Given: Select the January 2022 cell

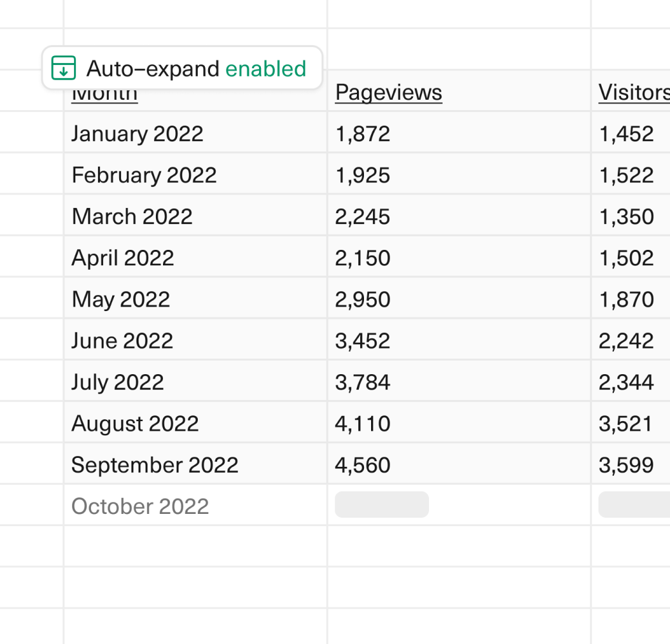Looking at the screenshot, I should pyautogui.click(x=137, y=133).
